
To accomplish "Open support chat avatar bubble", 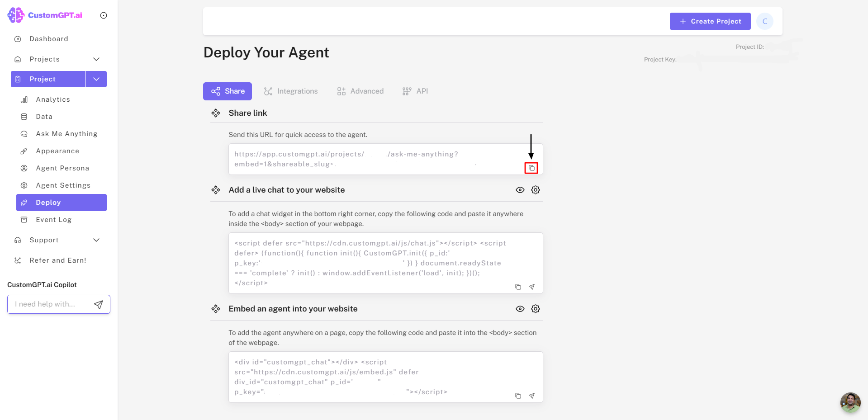I will pos(850,402).
